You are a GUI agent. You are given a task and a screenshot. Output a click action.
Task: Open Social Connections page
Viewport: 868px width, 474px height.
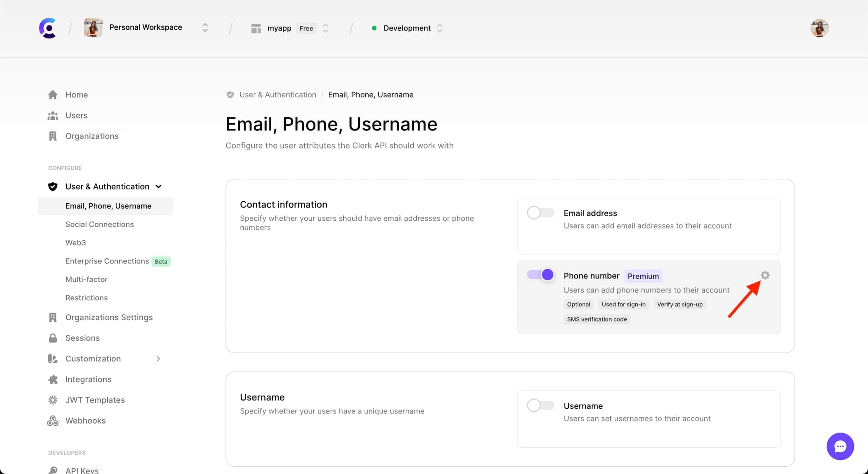point(100,225)
